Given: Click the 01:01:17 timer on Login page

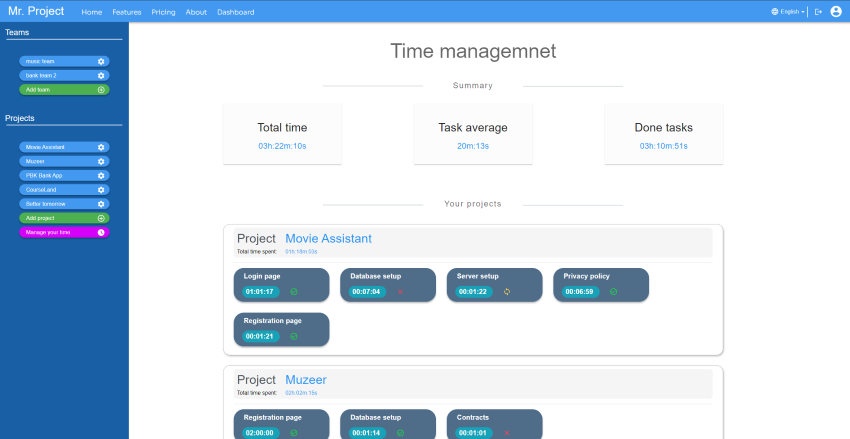Looking at the screenshot, I should point(259,292).
